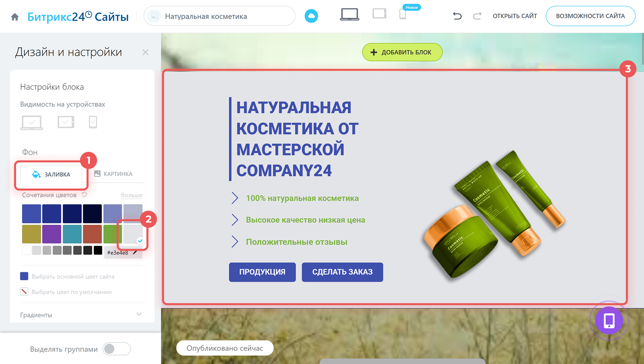
Task: Click "больше" to show more colors
Action: [x=131, y=195]
